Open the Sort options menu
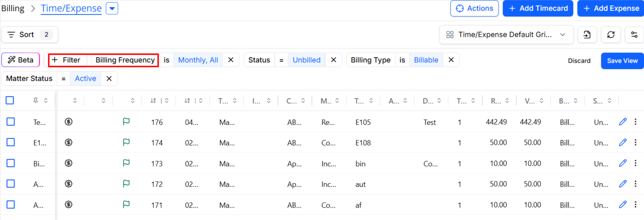 coord(29,34)
